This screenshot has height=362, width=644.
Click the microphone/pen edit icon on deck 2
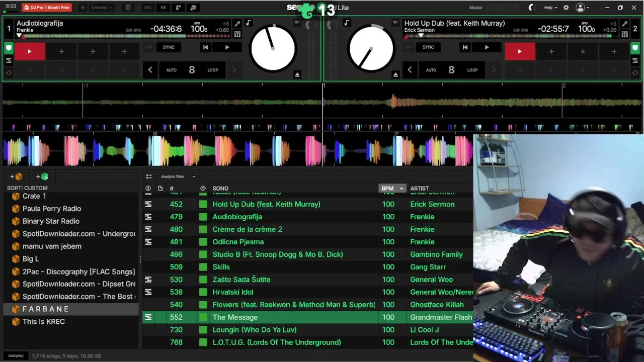click(x=625, y=24)
